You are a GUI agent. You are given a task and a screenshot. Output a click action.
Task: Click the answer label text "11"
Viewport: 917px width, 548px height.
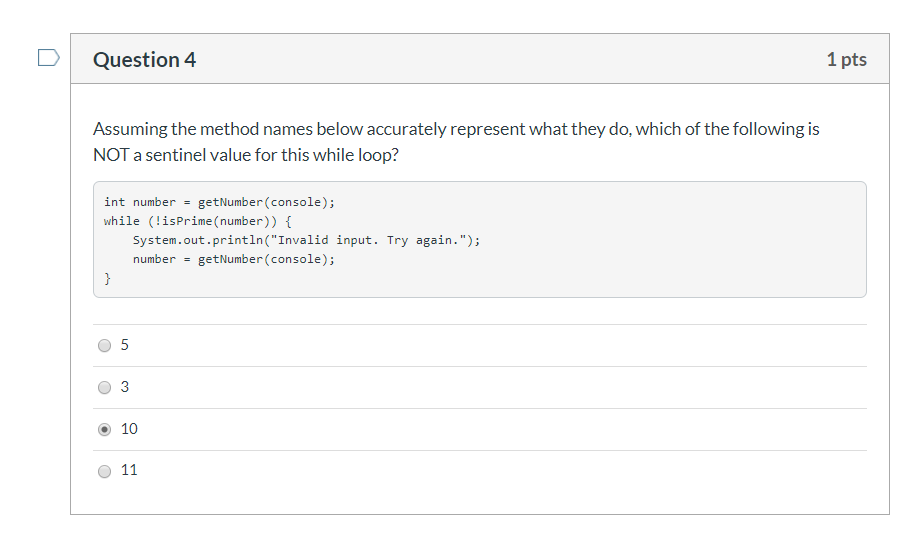[129, 470]
